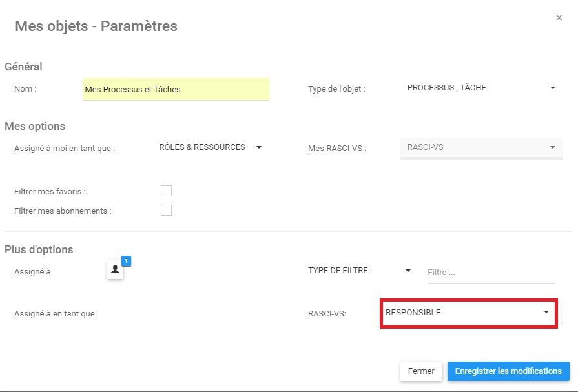Open the Type de l'objet dropdown
578x392 pixels.
[x=480, y=88]
